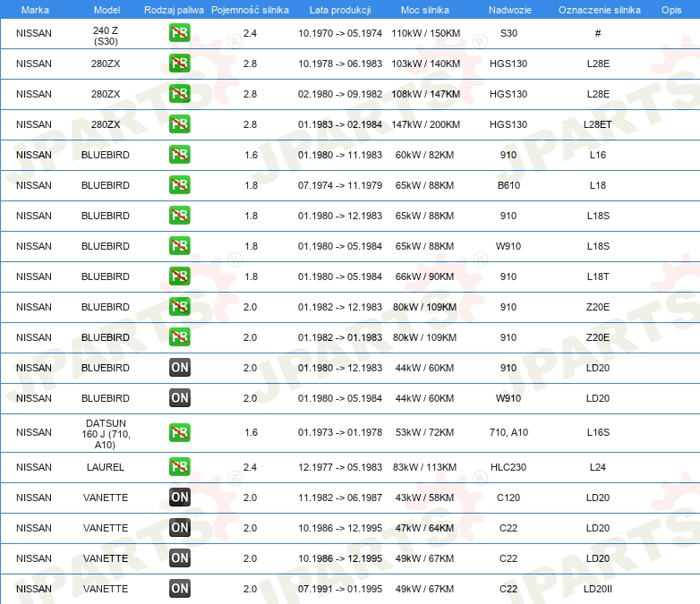
Task: Click diesel ON icon in Bluebird 910 LD20 row
Action: 179,368
